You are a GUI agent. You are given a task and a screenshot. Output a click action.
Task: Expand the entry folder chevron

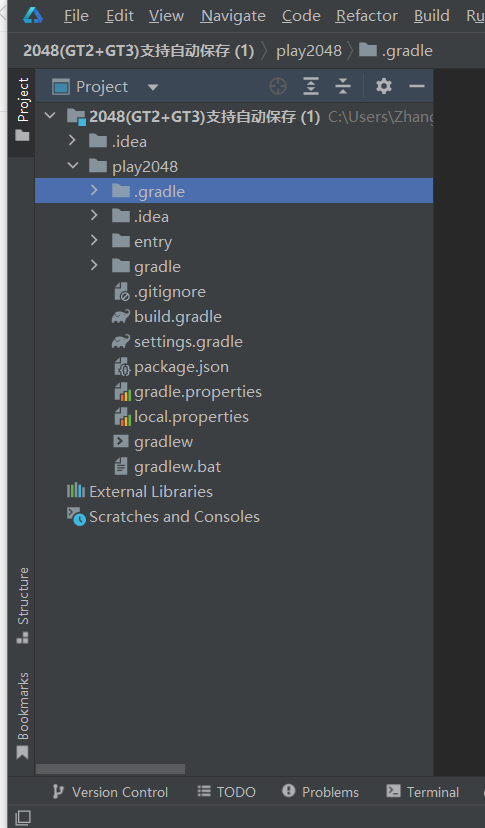(x=94, y=241)
